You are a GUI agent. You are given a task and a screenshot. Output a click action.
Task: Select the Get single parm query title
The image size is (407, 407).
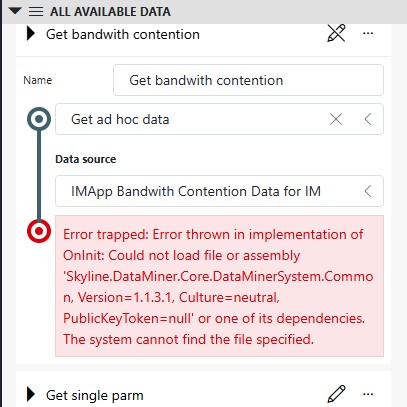coord(95,395)
